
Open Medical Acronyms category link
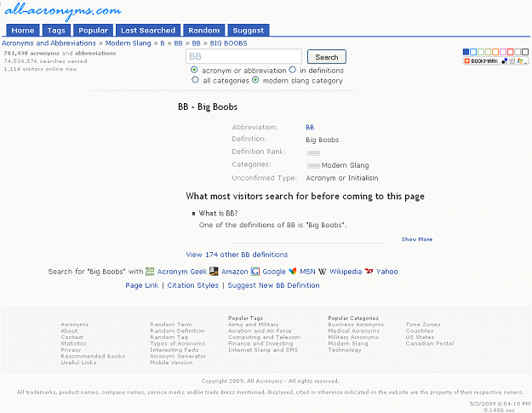(354, 331)
